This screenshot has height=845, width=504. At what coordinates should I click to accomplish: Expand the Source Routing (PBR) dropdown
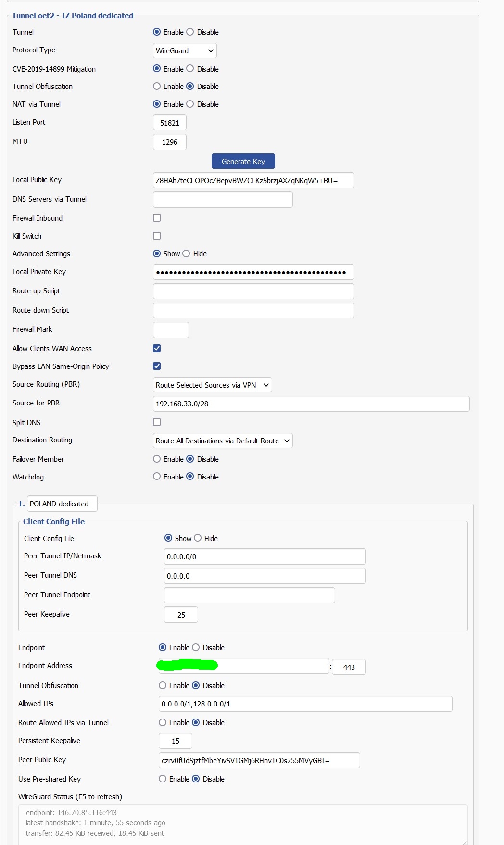[212, 385]
